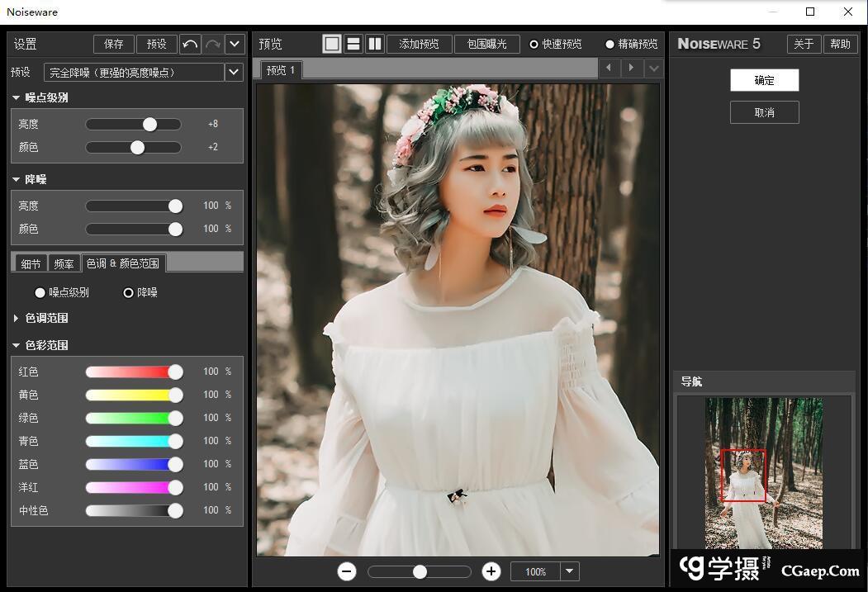Image resolution: width=868 pixels, height=592 pixels.
Task: Zoom in with the plus button
Action: pyautogui.click(x=491, y=571)
